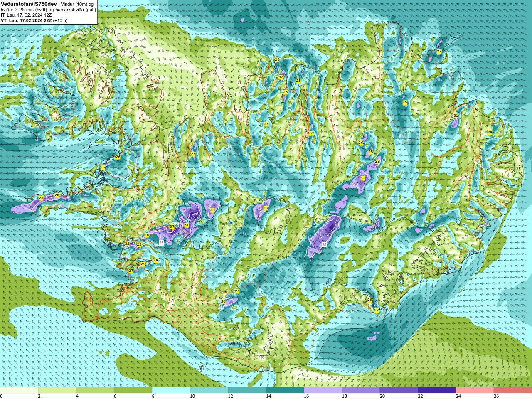Click the legend scale value 22

[x=420, y=397]
